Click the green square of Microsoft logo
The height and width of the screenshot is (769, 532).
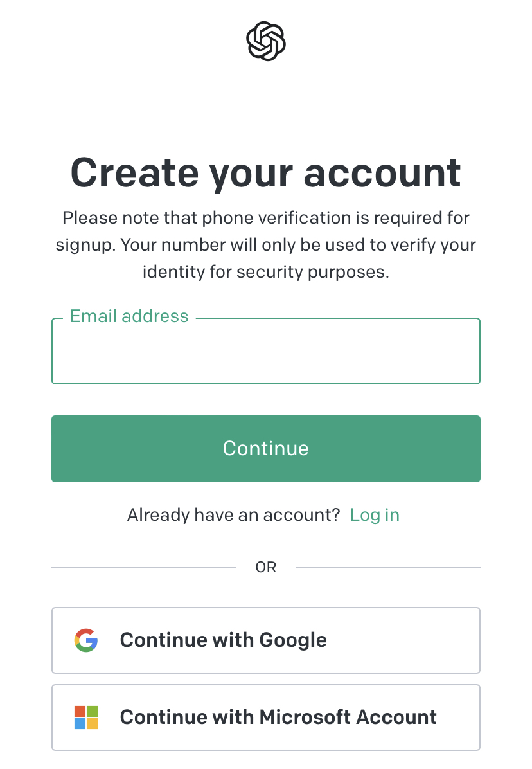click(x=92, y=712)
